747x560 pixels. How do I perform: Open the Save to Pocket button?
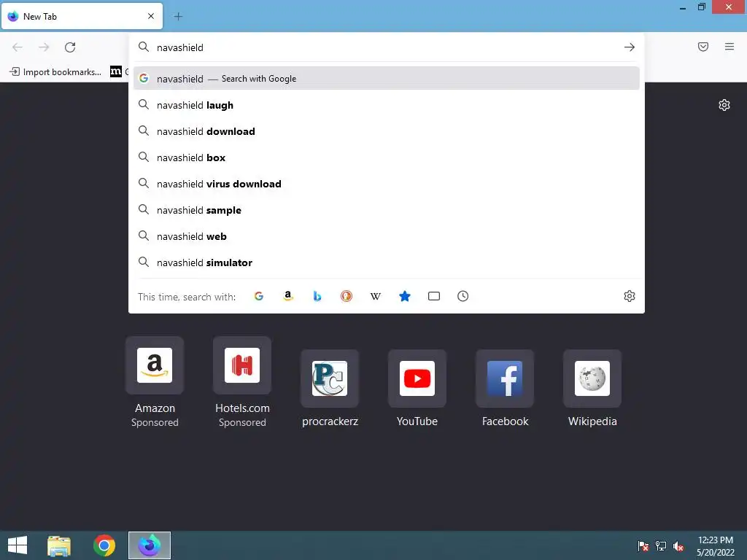[x=703, y=47]
